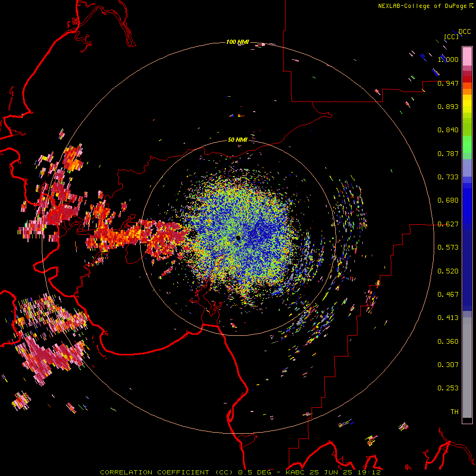Pick the orange swatch below 0.947

click(x=467, y=91)
